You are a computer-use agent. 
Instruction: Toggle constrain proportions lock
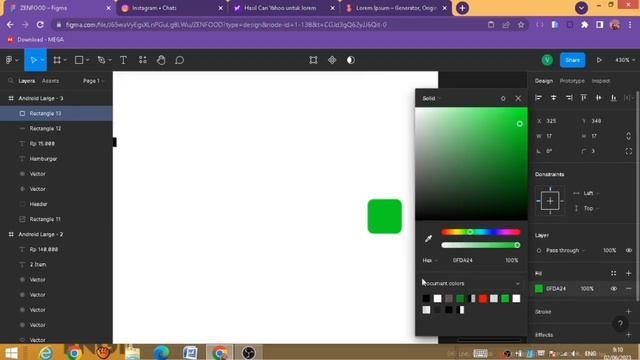pyautogui.click(x=629, y=136)
